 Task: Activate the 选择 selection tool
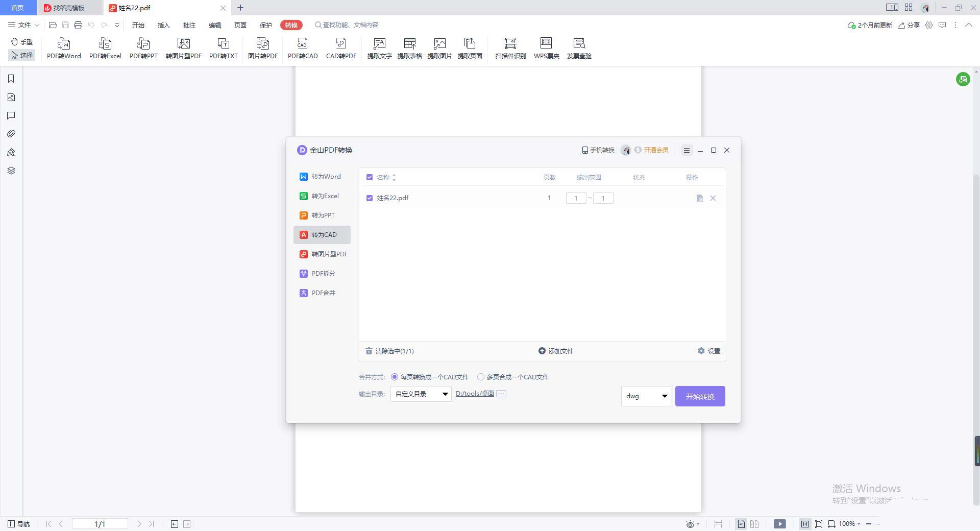point(22,55)
